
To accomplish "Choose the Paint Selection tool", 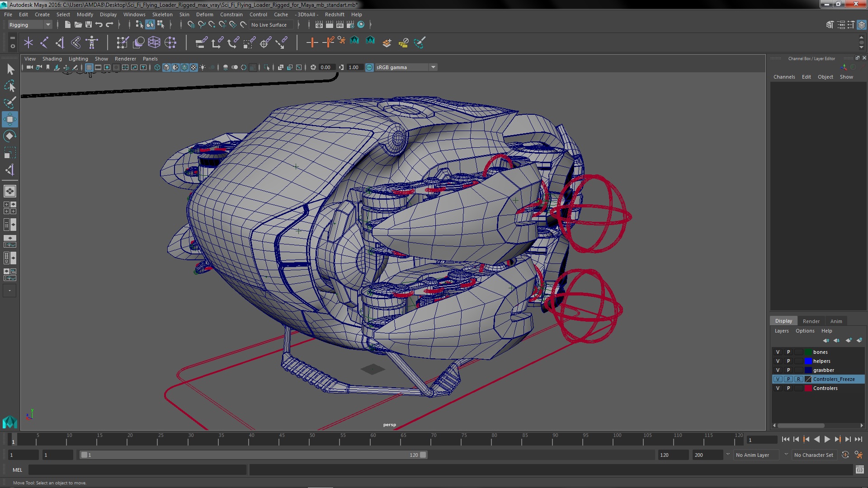I will (x=10, y=103).
